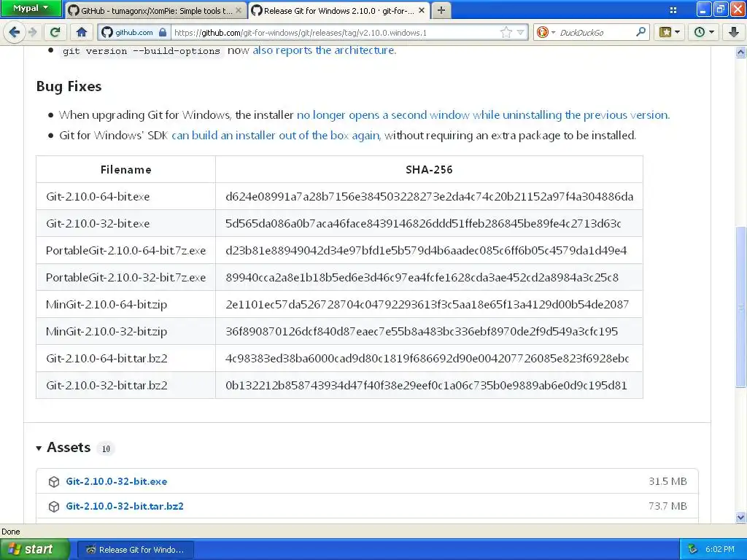Click PortableGit-2.10.0-32-bit.7z.exe cell
747x560 pixels.
(125, 277)
